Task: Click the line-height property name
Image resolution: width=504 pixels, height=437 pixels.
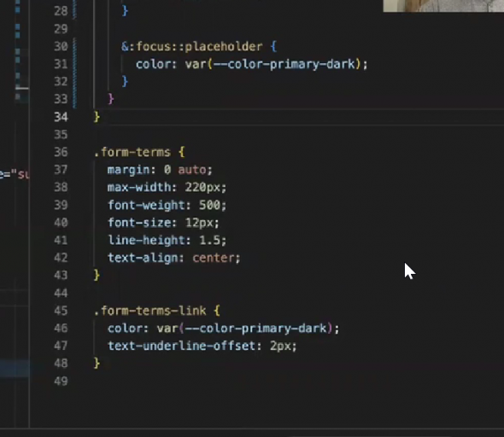Action: (x=146, y=240)
